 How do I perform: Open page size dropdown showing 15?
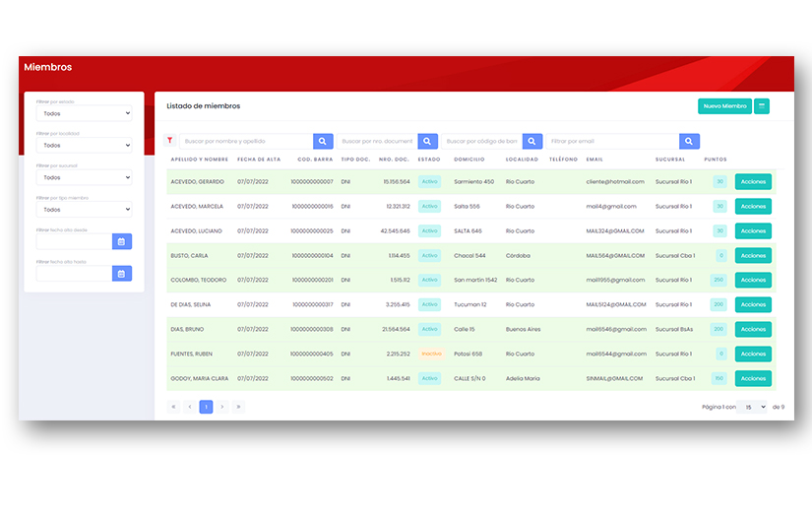coord(752,407)
